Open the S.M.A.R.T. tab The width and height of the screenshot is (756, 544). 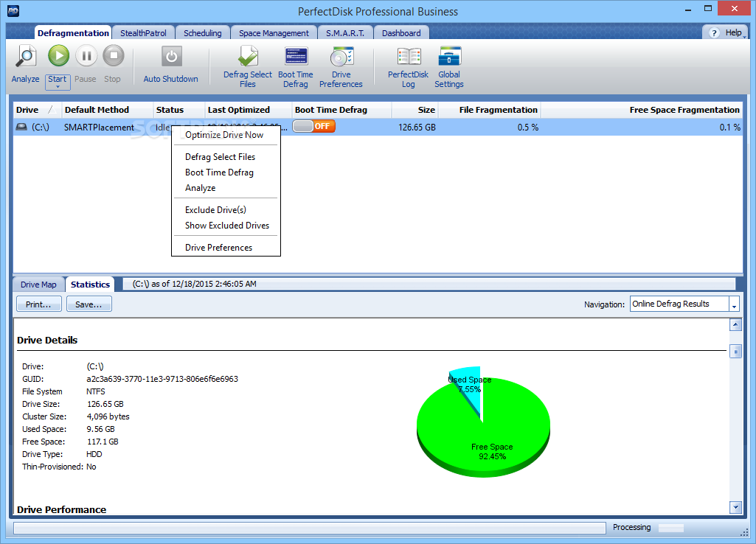pos(345,32)
